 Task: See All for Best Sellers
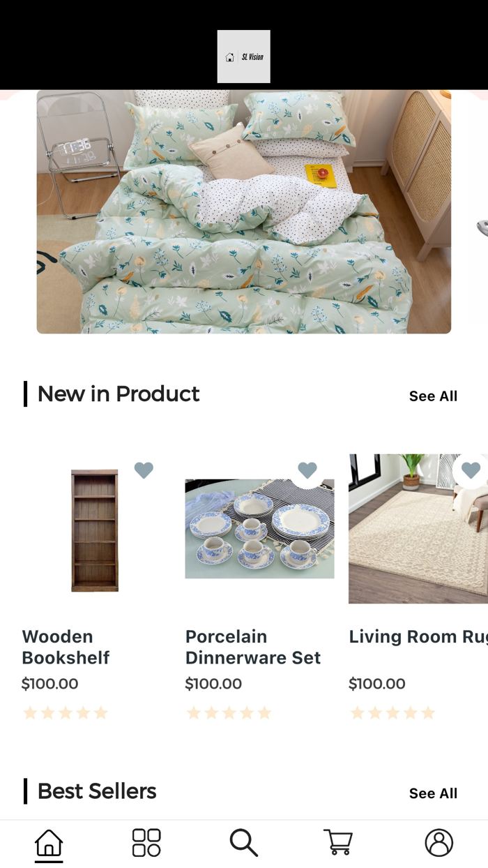[433, 793]
